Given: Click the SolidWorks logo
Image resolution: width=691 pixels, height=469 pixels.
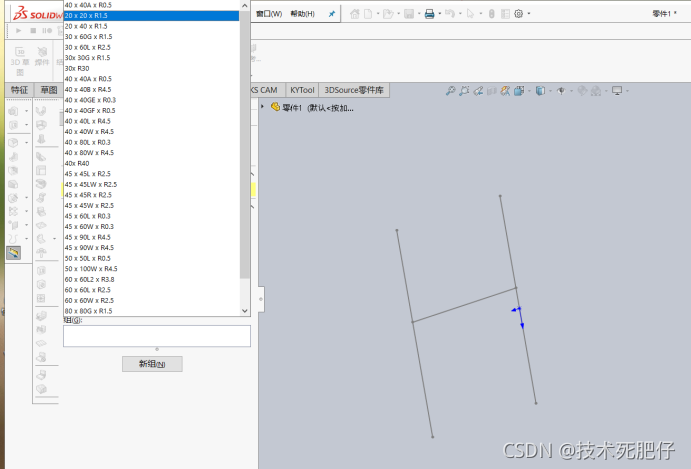Looking at the screenshot, I should 37,14.
